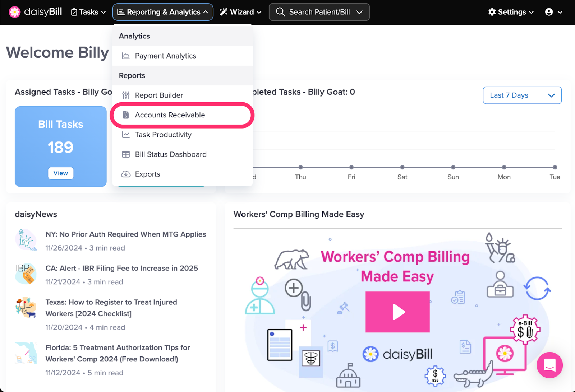Open the NY No Prior Auth article
The image size is (575, 392).
pos(125,234)
